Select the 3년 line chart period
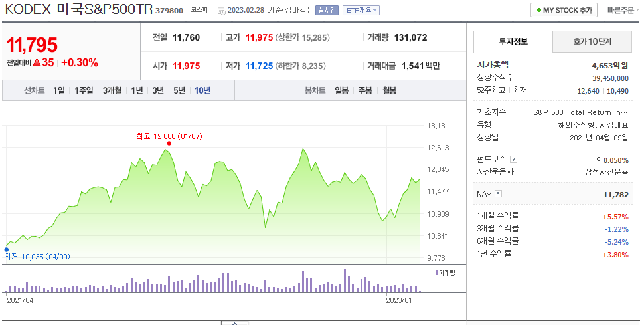 (x=158, y=90)
